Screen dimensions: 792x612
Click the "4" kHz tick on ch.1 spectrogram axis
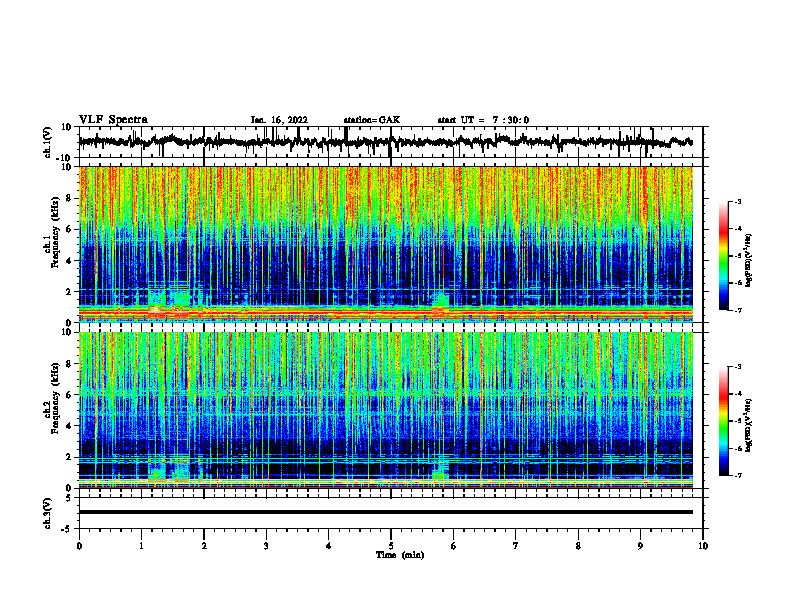[x=69, y=261]
